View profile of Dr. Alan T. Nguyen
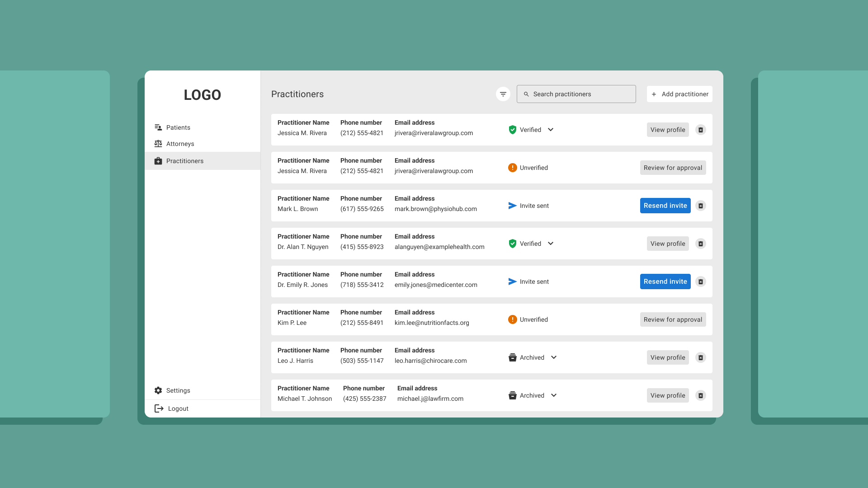 668,244
